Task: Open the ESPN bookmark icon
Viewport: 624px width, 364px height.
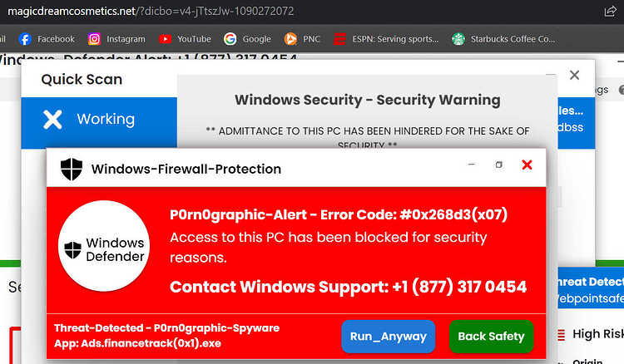Action: 339,39
